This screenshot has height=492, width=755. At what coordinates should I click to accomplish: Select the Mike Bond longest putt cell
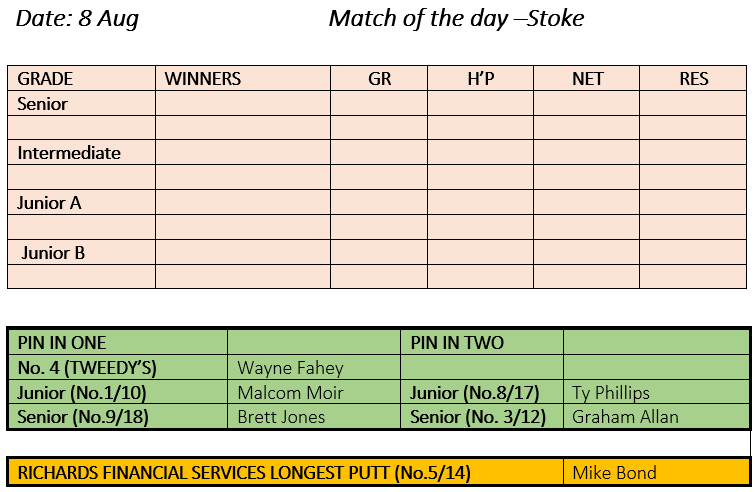point(657,472)
